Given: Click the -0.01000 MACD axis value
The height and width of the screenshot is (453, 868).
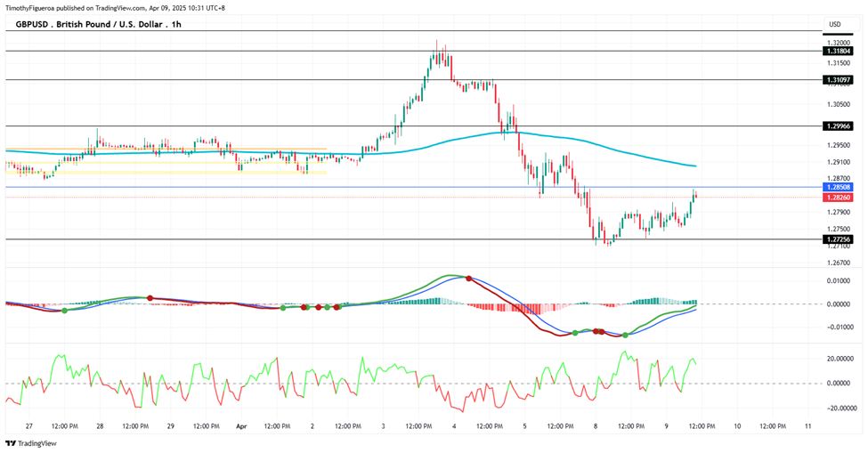Looking at the screenshot, I should click(x=838, y=327).
